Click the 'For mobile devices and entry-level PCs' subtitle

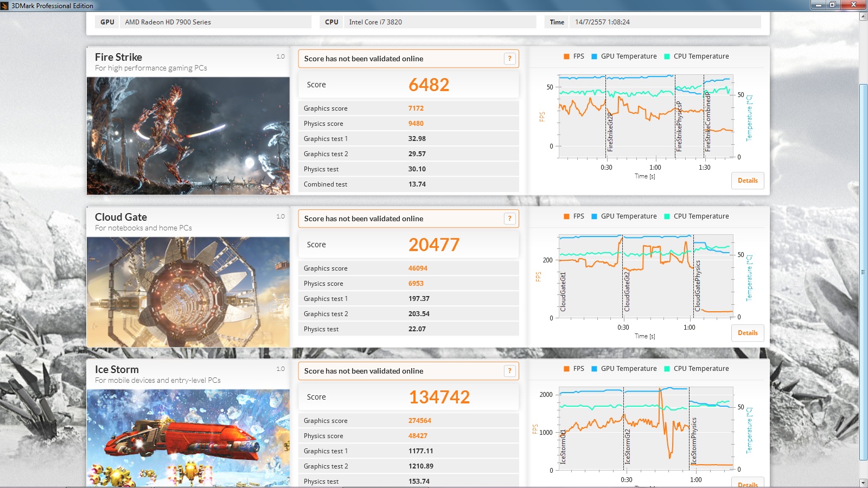tap(158, 381)
